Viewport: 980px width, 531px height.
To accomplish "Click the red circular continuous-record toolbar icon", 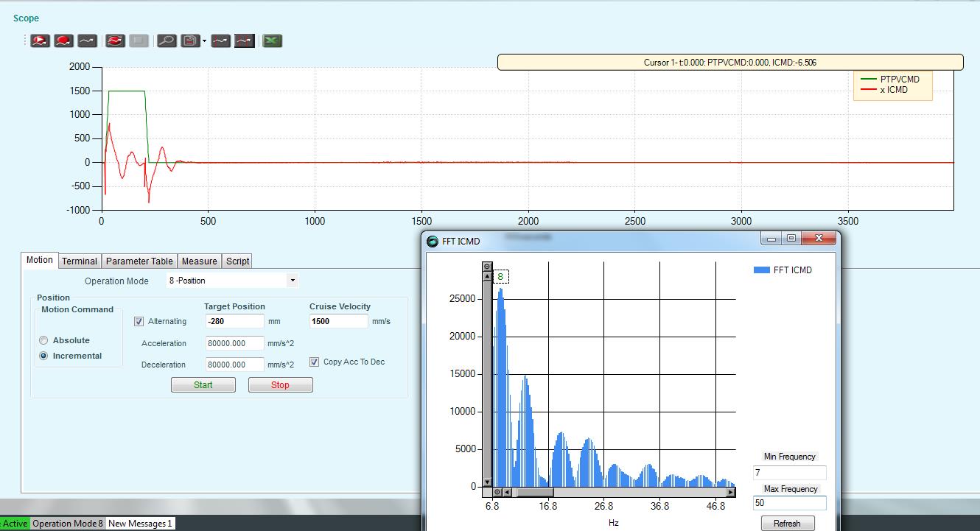I will (115, 41).
